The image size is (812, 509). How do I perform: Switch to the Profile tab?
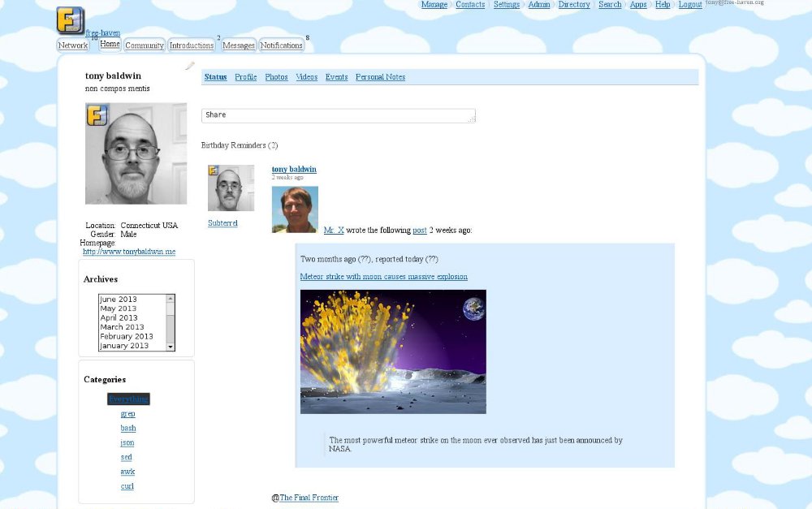coord(245,77)
